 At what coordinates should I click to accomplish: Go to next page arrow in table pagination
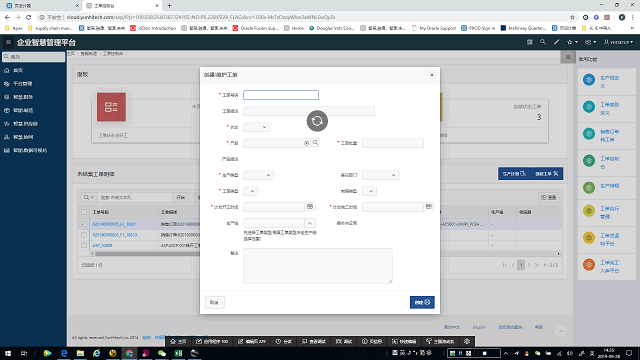click(529, 265)
